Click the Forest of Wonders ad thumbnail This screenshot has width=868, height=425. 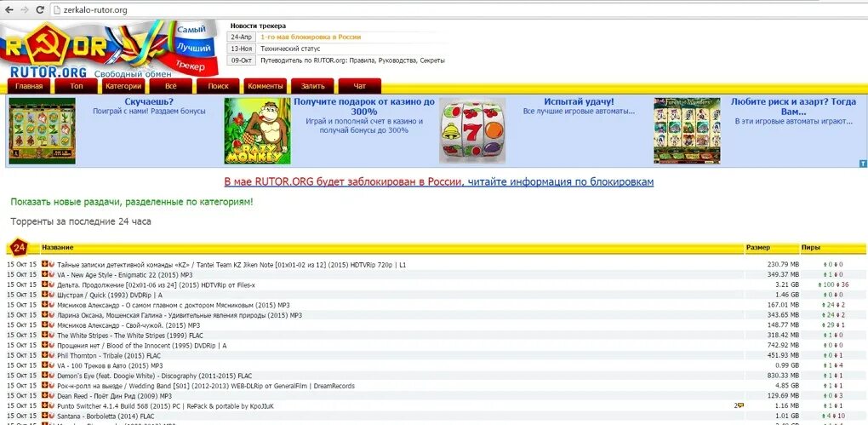pyautogui.click(x=687, y=131)
